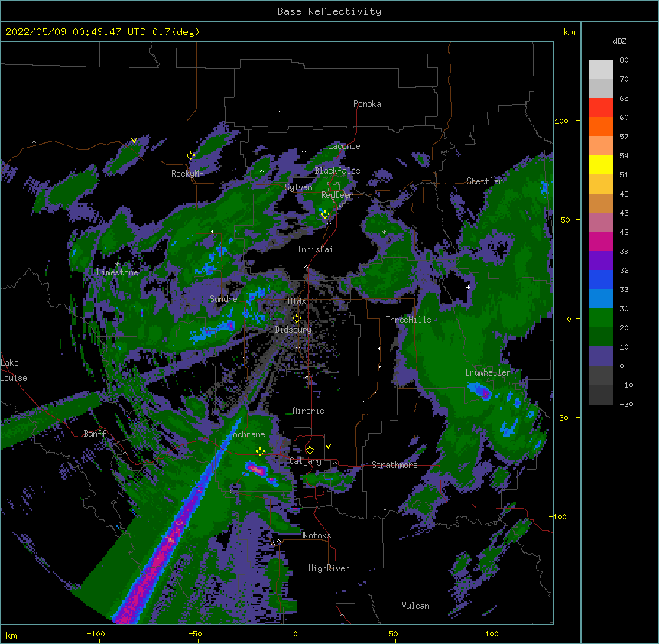This screenshot has width=659, height=644.
Task: Pick the red 60-65 dBZ legend swatch
Action: pos(601,108)
